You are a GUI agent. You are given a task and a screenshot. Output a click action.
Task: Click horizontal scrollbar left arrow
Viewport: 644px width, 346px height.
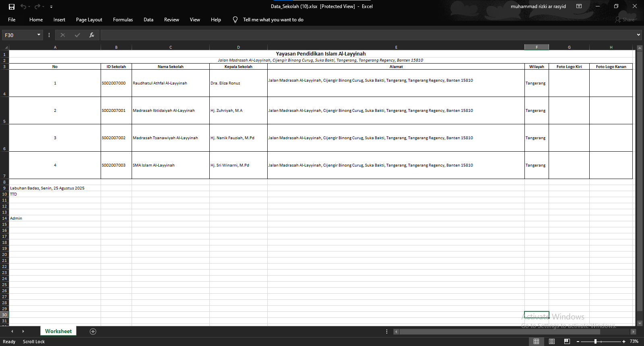[396, 332]
